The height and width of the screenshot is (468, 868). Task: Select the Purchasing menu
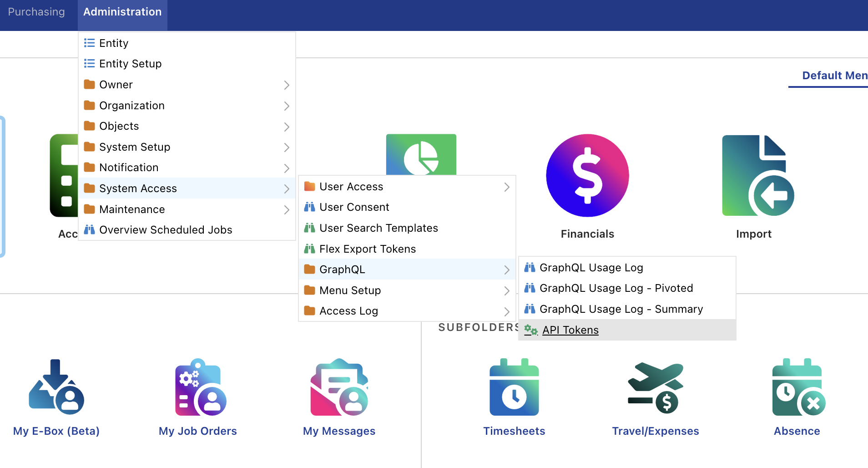click(36, 12)
